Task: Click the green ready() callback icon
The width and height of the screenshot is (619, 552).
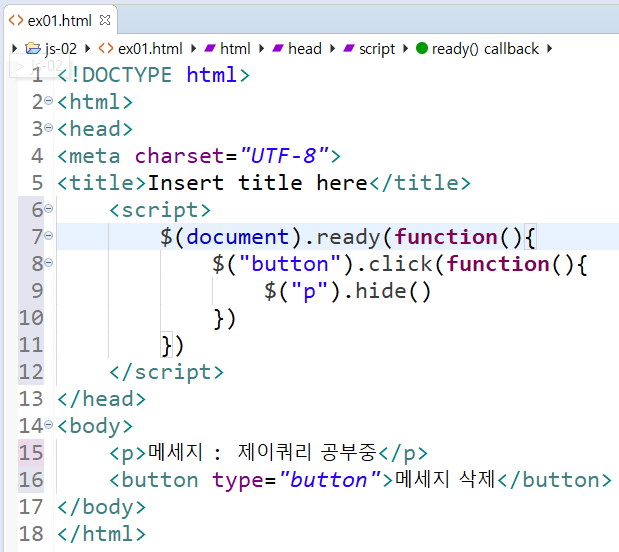Action: [422, 48]
